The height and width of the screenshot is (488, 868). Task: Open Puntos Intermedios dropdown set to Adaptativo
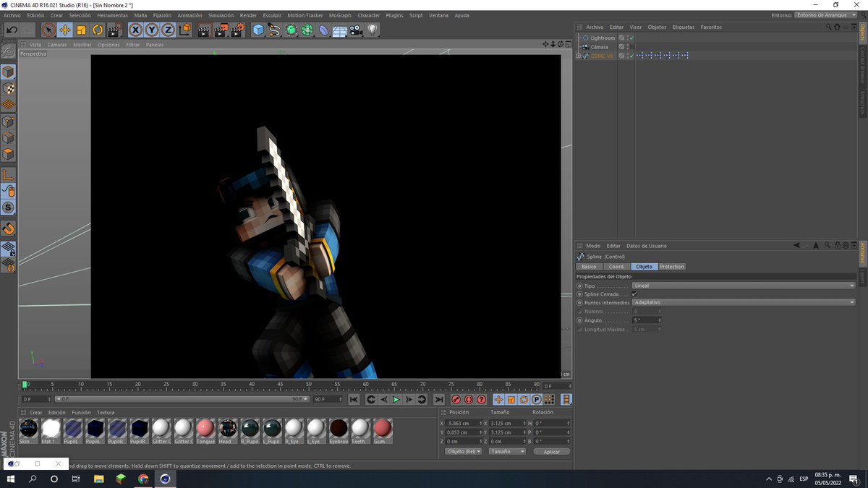744,302
